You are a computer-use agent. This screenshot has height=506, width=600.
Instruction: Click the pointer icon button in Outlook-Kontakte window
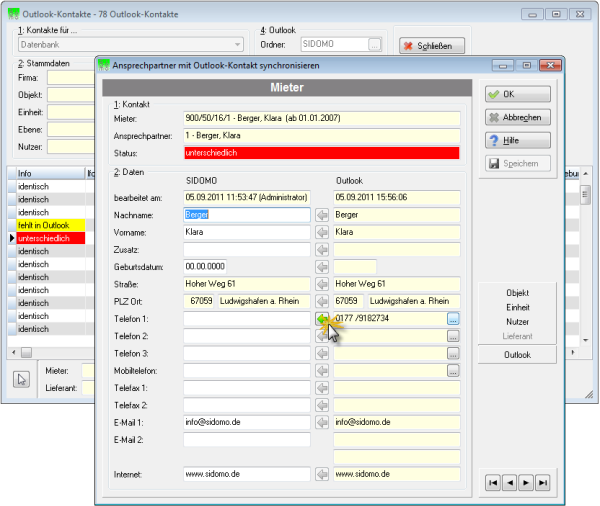tap(21, 380)
